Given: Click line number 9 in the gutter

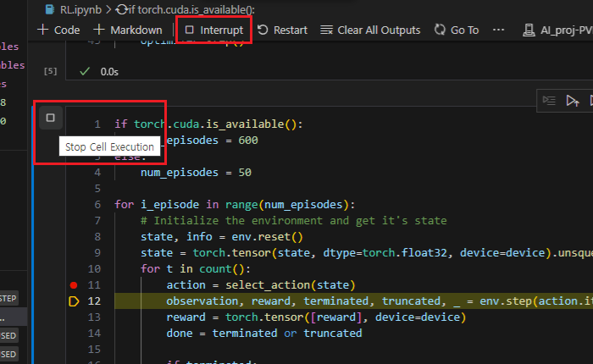Looking at the screenshot, I should click(97, 253).
